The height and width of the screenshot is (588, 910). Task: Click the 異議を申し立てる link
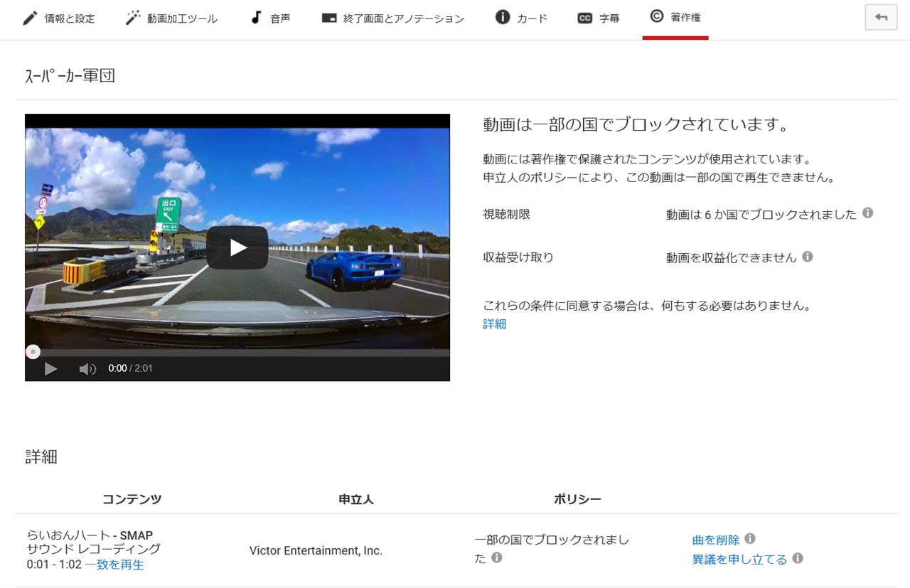739,560
